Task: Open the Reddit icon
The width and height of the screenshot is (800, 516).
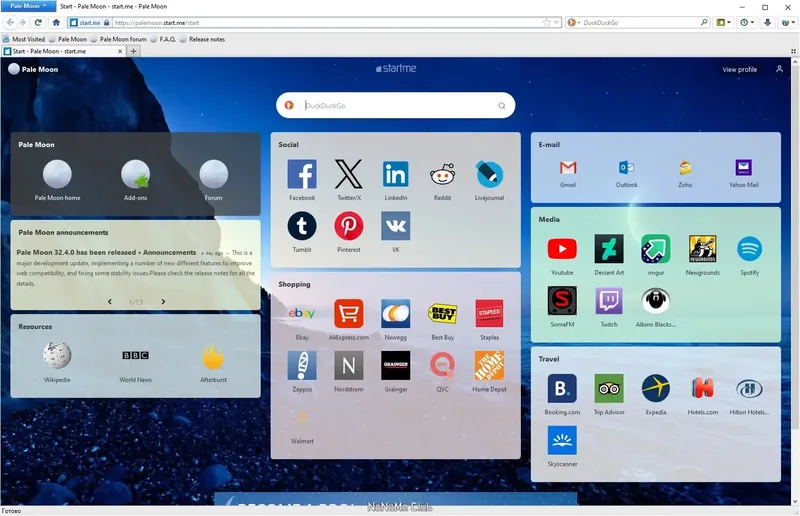Action: tap(442, 174)
